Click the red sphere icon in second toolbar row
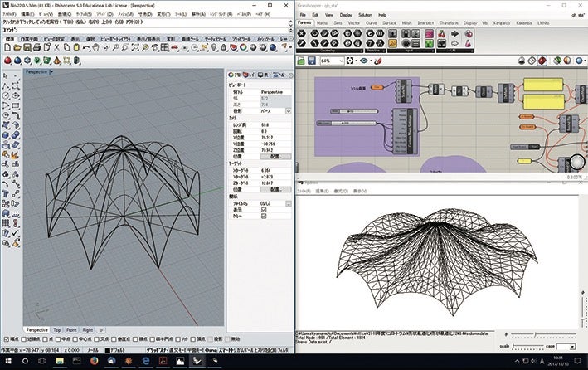The image size is (588, 370). tap(7, 61)
